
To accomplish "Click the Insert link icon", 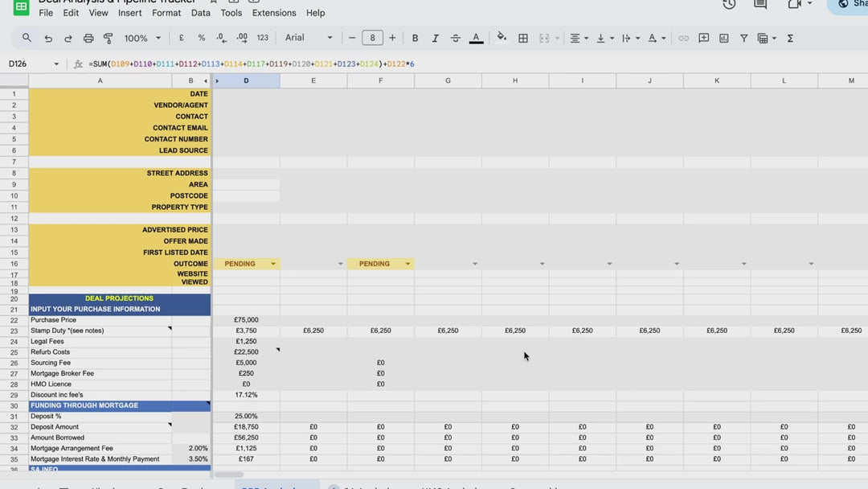I will (x=682, y=38).
